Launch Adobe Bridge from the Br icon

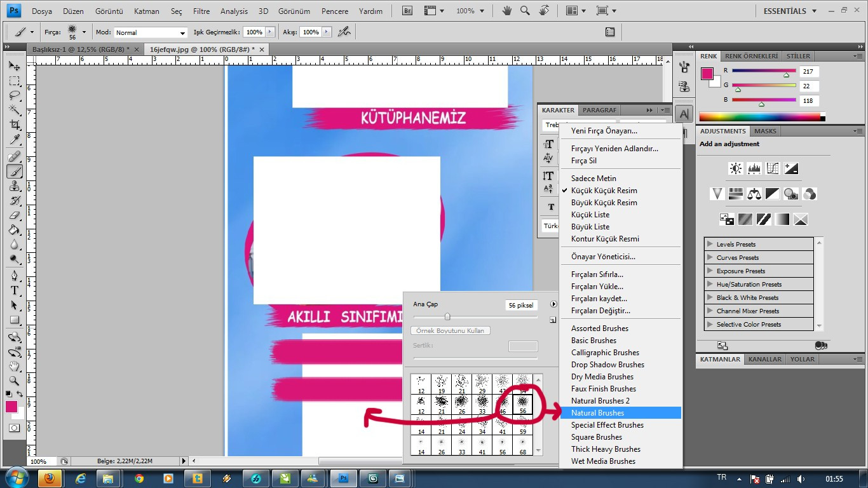[x=408, y=11]
